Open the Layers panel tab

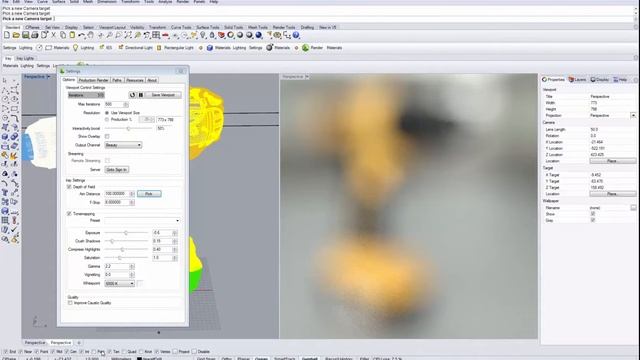pyautogui.click(x=577, y=80)
